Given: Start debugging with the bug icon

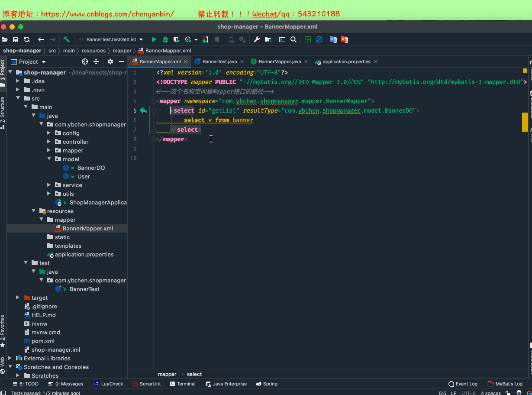Looking at the screenshot, I should click(165, 39).
